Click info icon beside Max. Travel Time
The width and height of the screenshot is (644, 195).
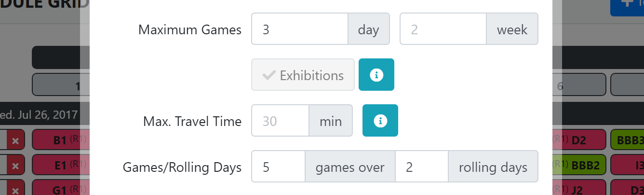(x=380, y=121)
